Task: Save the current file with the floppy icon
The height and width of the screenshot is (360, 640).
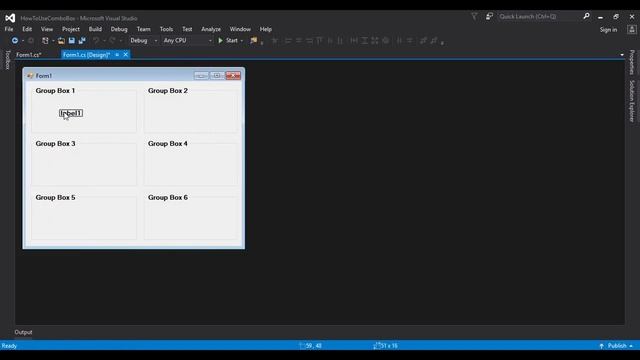Action: [71, 40]
